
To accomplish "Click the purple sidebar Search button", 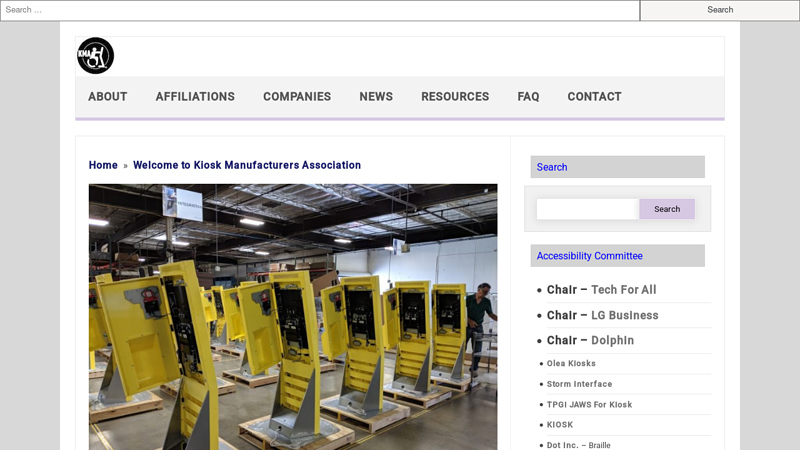I will click(667, 209).
